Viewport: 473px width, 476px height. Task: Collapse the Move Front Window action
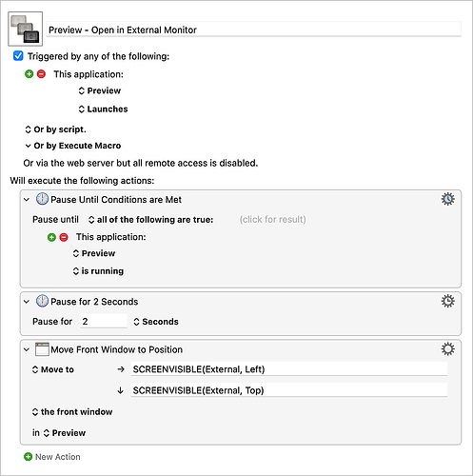pos(27,349)
